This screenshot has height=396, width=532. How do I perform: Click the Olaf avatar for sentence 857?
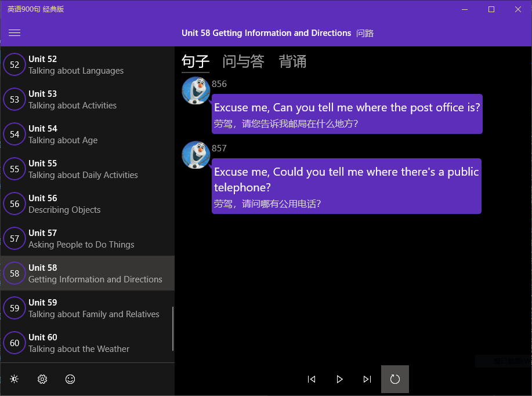pos(196,155)
